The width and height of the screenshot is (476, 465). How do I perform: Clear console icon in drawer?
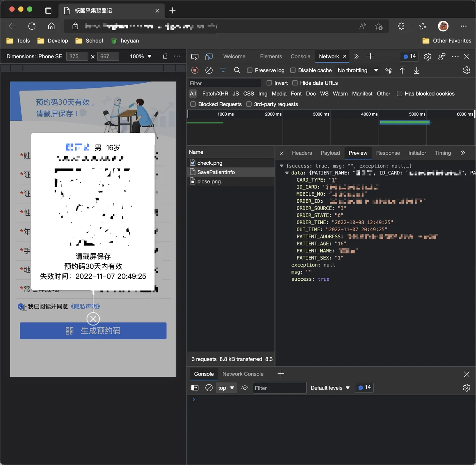pos(209,388)
